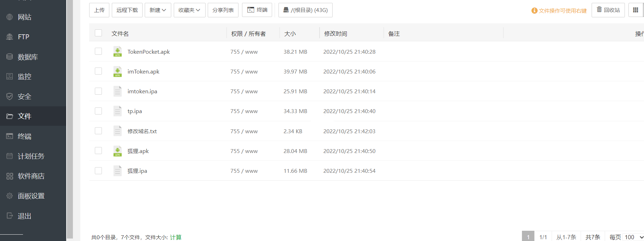Click the 终端 toolbar button

coord(257,10)
